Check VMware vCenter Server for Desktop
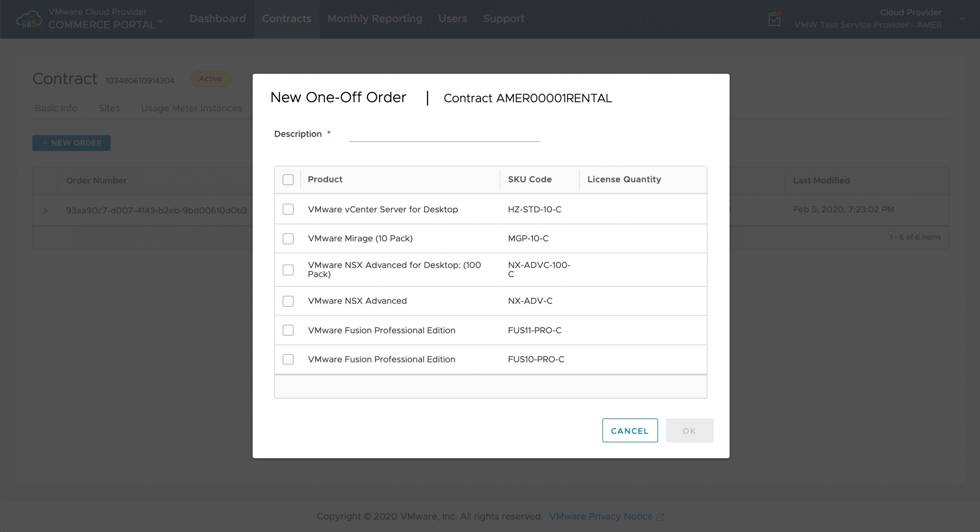Image resolution: width=980 pixels, height=532 pixels. [288, 209]
